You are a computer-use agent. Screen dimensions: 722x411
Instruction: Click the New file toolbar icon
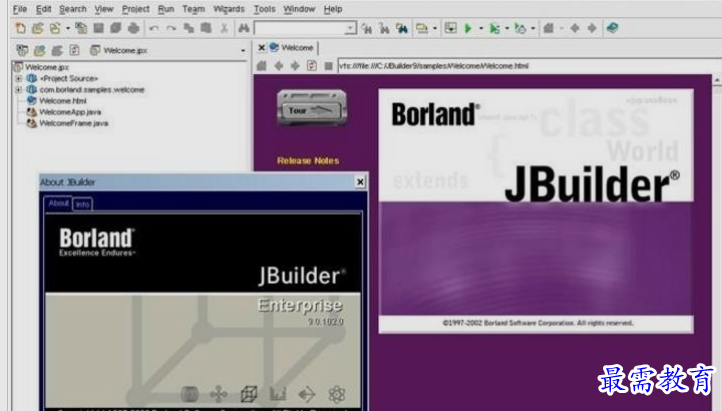pos(20,28)
